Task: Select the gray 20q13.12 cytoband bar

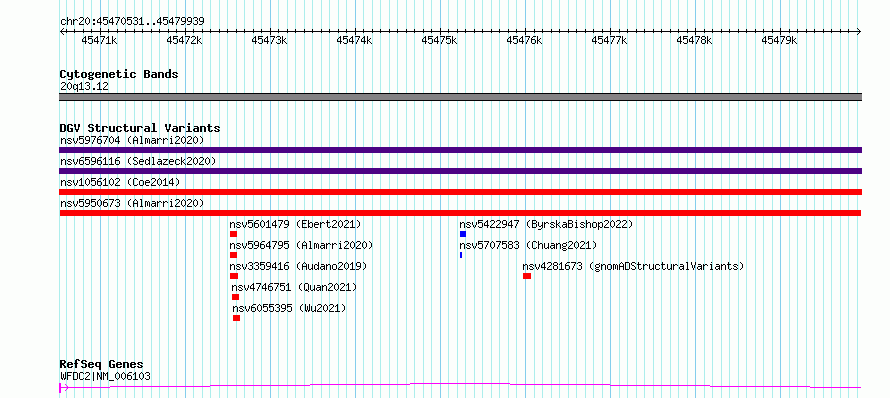Action: 460,97
